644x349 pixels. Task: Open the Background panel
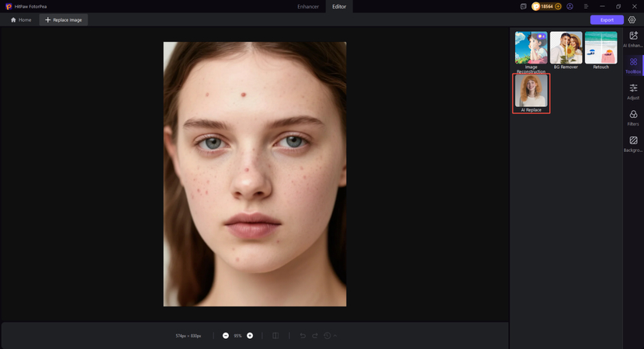[633, 144]
